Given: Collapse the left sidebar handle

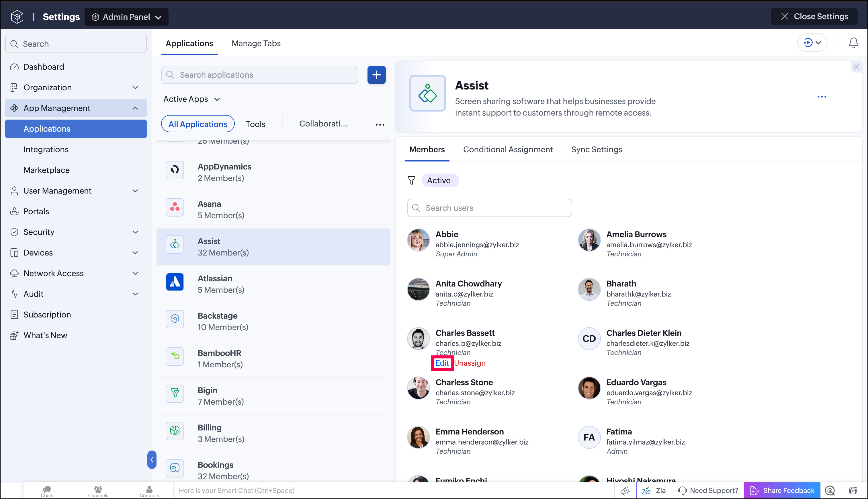Looking at the screenshot, I should tap(152, 460).
